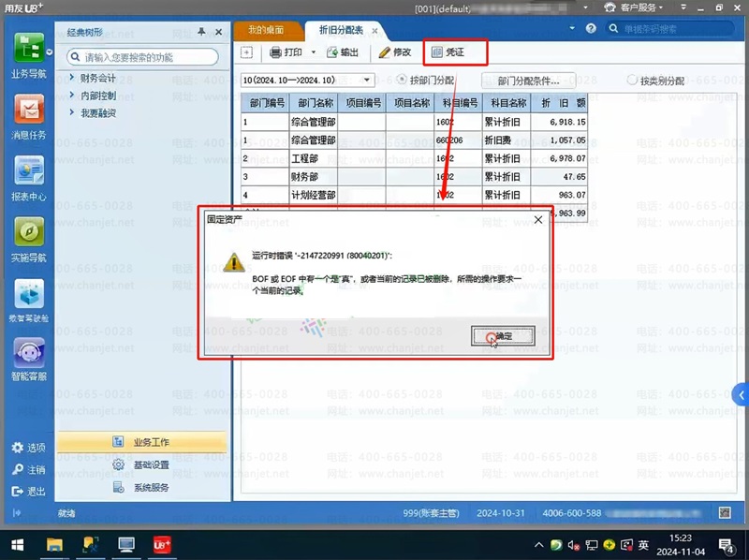Close the 固定资产 error dialog

coord(538,219)
